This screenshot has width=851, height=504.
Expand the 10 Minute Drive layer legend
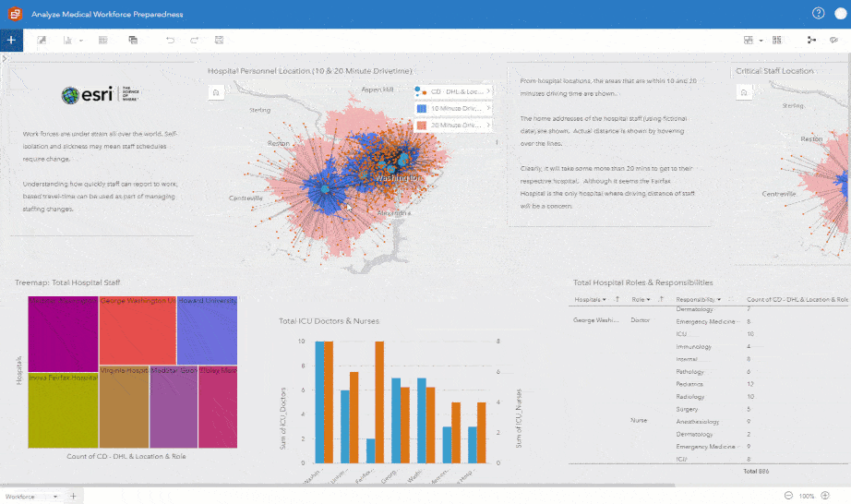[x=488, y=109]
